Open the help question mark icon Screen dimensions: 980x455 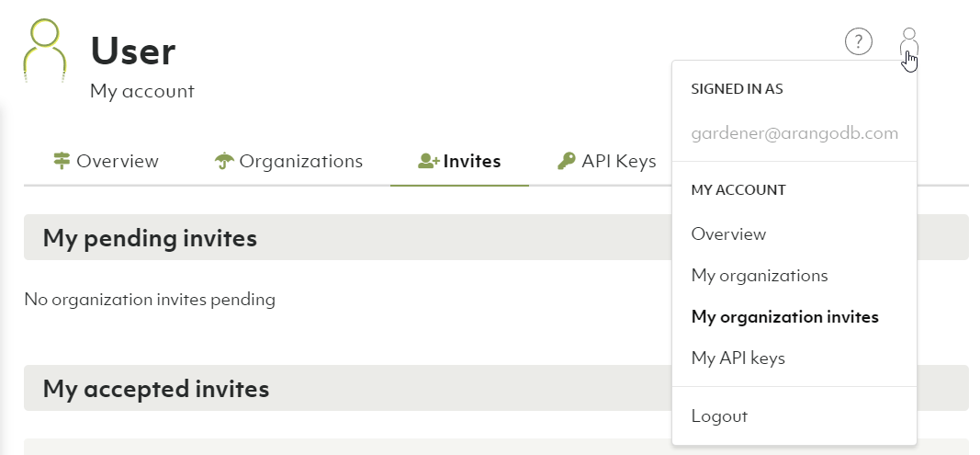point(858,41)
